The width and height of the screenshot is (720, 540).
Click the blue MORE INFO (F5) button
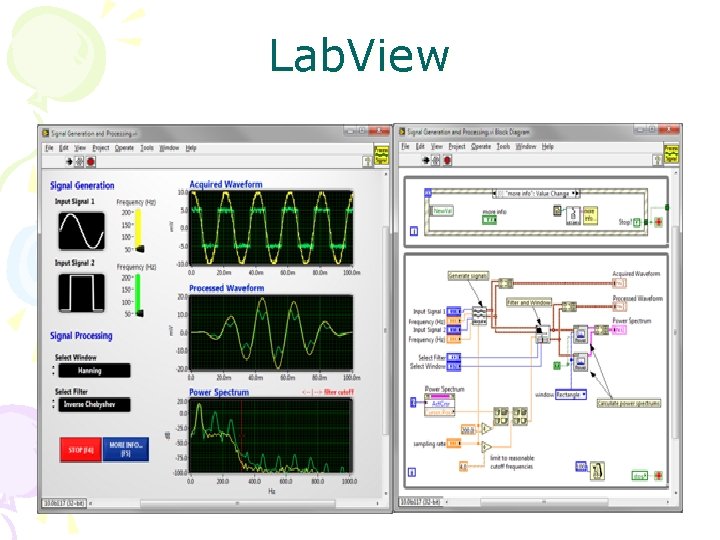coord(125,449)
